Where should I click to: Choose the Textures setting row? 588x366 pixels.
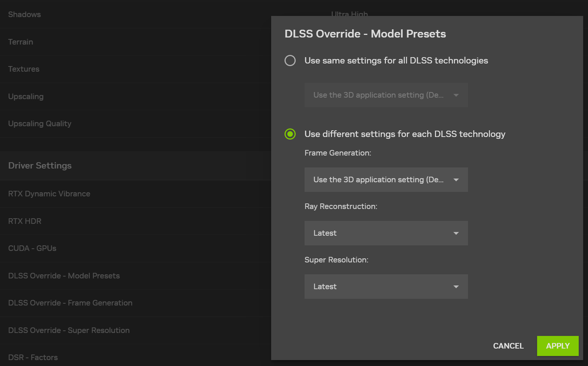pyautogui.click(x=24, y=69)
